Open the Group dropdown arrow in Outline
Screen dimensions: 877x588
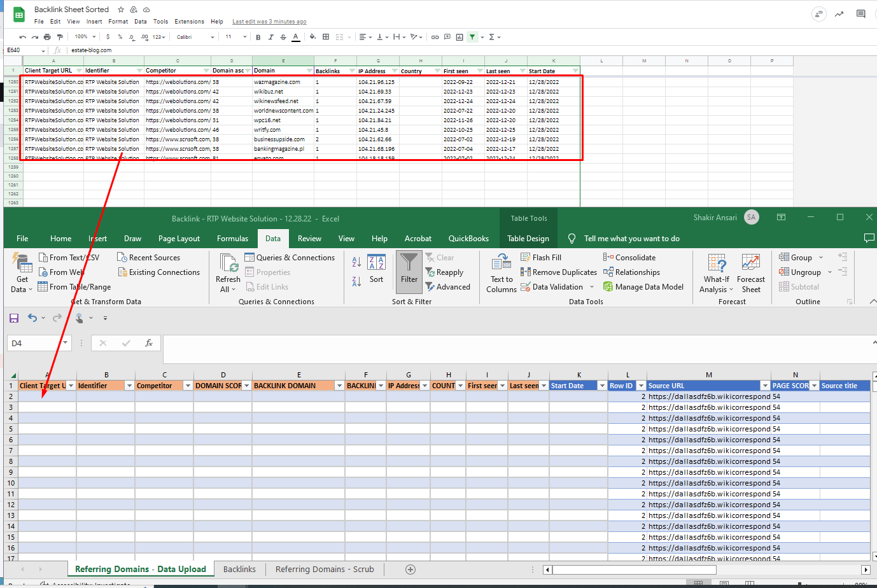coord(821,258)
